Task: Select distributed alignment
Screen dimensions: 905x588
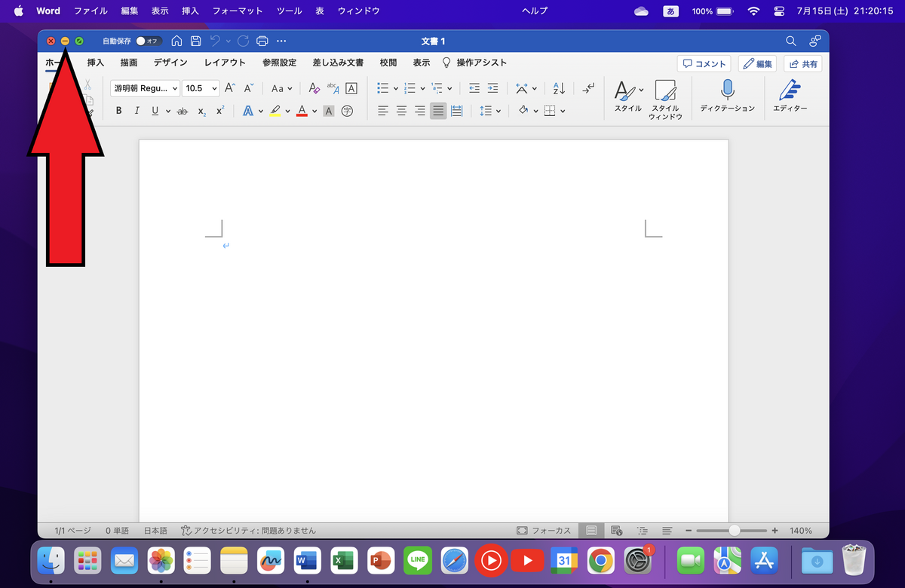Action: point(456,111)
